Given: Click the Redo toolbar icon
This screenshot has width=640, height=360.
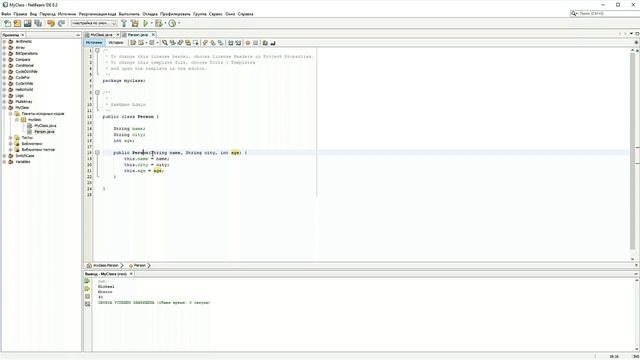Looking at the screenshot, I should (61, 24).
